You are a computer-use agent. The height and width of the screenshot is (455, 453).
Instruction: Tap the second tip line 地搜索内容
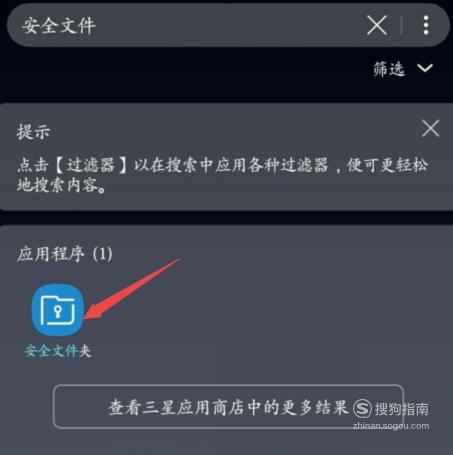(62, 185)
